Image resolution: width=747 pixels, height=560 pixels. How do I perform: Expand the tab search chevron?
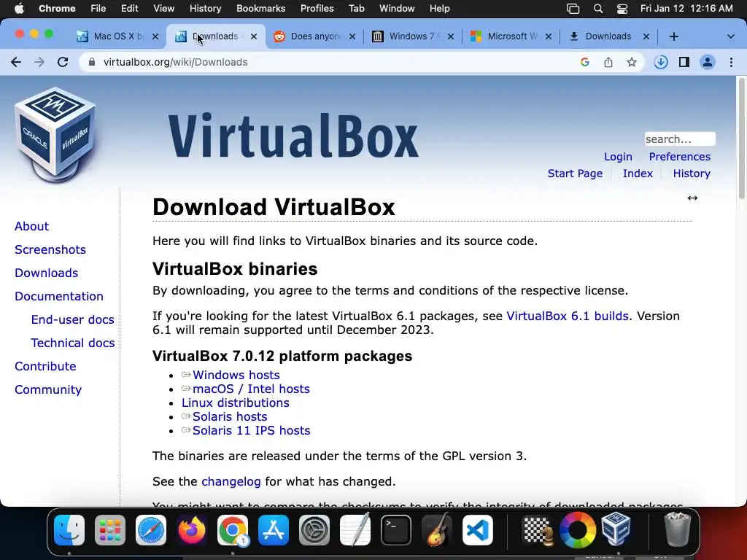(x=731, y=36)
